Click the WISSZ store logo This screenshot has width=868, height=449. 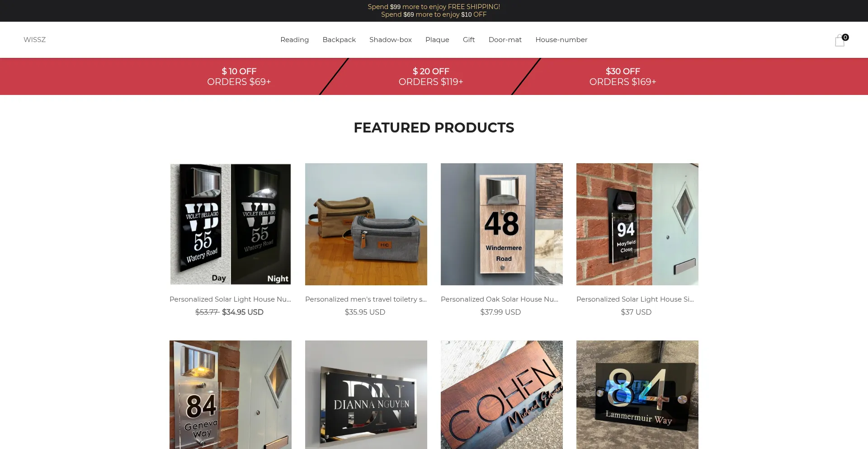(x=34, y=40)
